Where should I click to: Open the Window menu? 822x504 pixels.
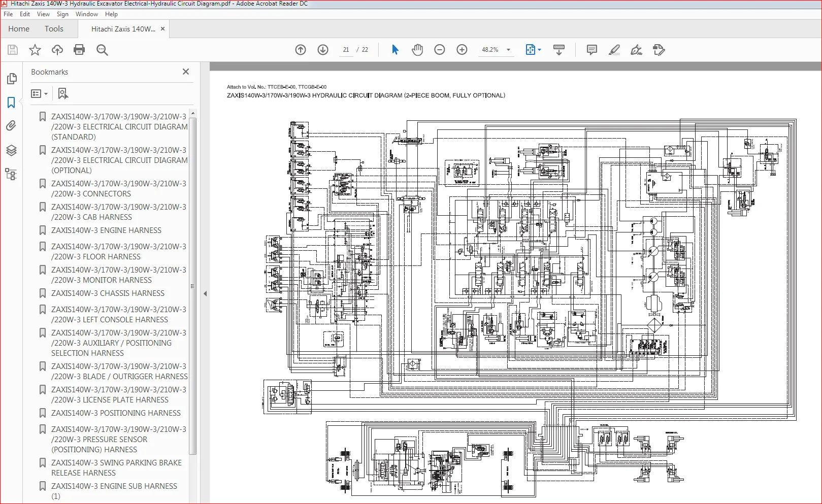tap(87, 14)
